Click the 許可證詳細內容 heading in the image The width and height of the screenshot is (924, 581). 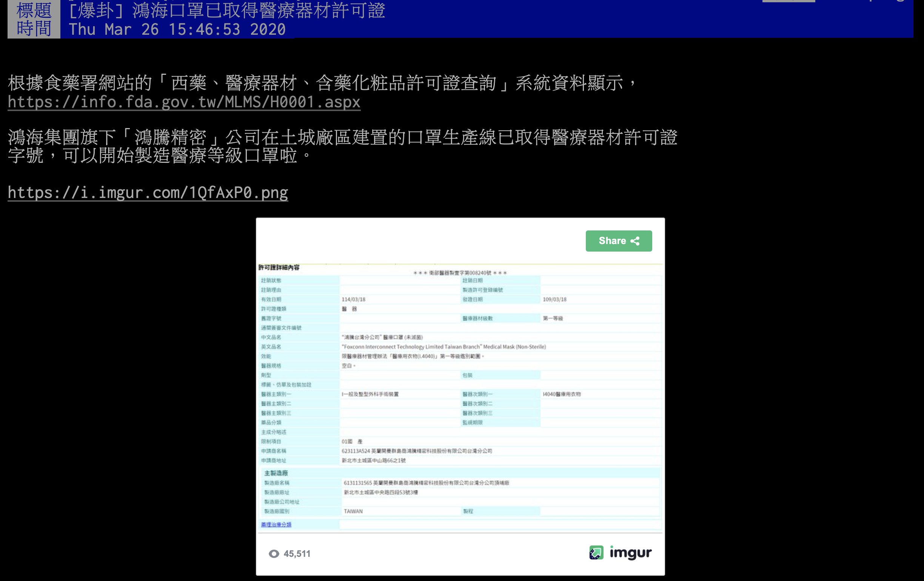279,267
